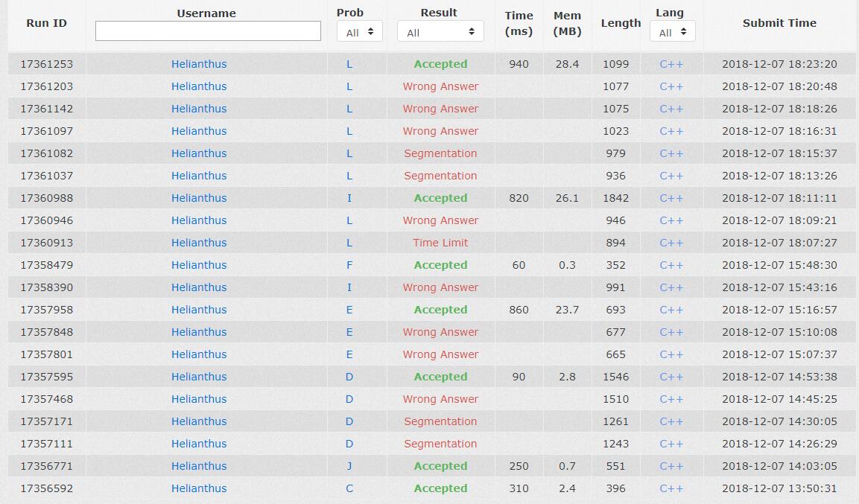View Accepted result of run 17360988
The height and width of the screenshot is (504, 859).
point(440,198)
